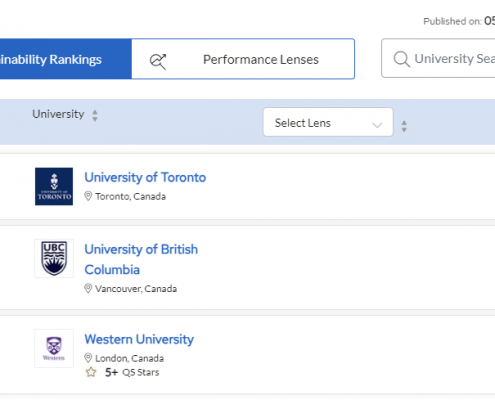This screenshot has width=495, height=400.
Task: Expand the Select Lens chevron arrow
Action: [377, 125]
